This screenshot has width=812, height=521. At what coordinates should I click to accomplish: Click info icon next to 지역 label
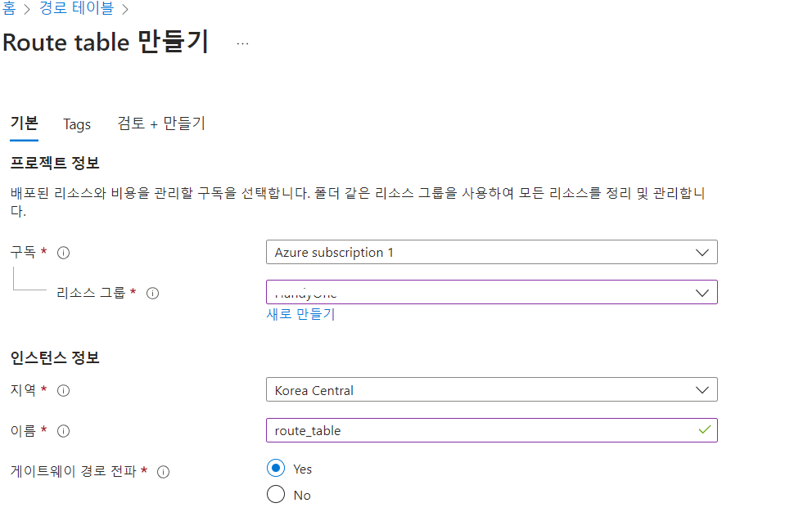(63, 391)
